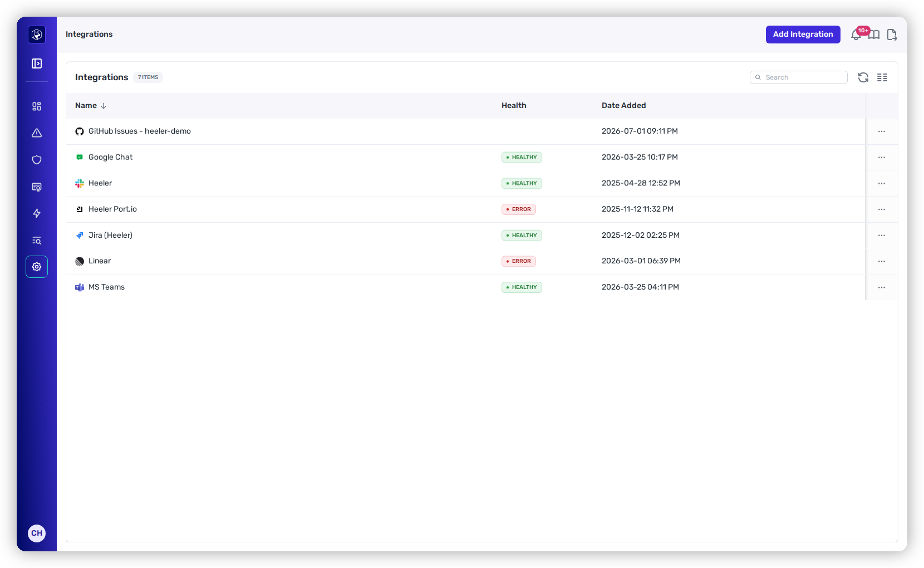Click the 7 ITEMS count badge

pos(148,77)
